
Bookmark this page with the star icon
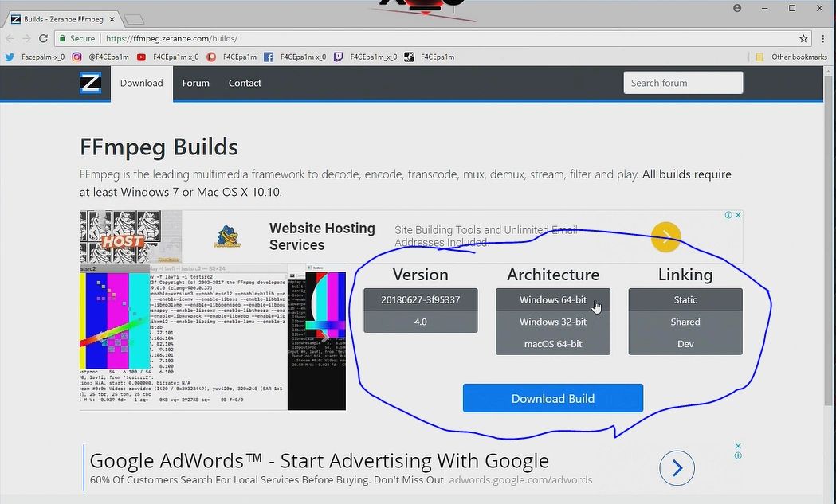(x=803, y=38)
